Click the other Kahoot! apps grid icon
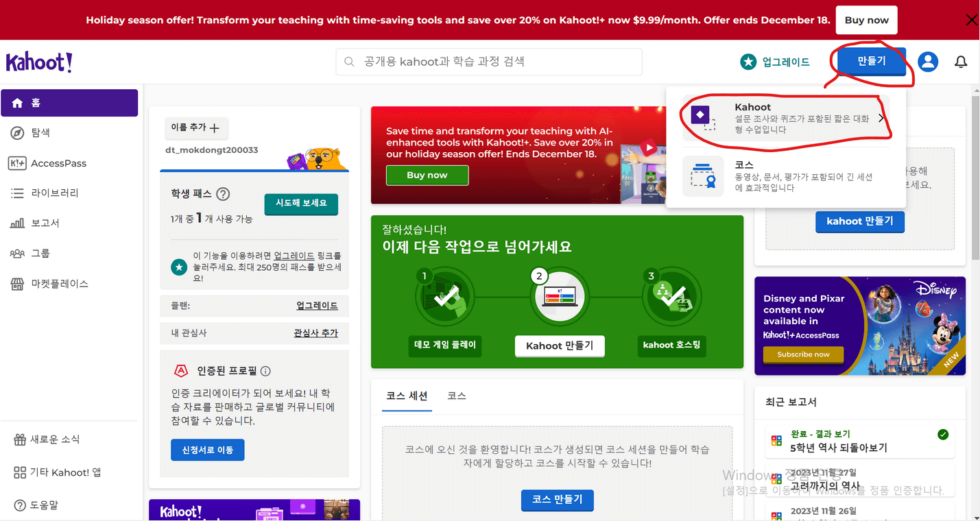The width and height of the screenshot is (980, 521). pyautogui.click(x=20, y=472)
